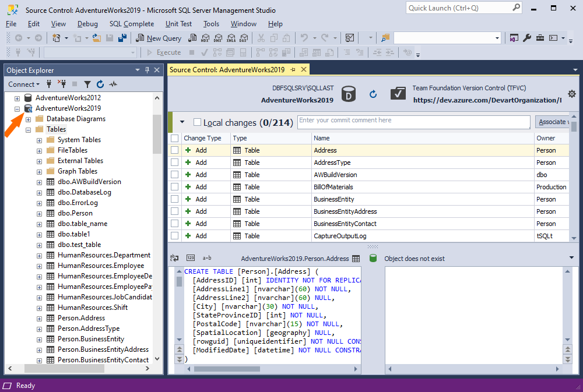
Task: Open the SQL Complete menu
Action: point(132,24)
